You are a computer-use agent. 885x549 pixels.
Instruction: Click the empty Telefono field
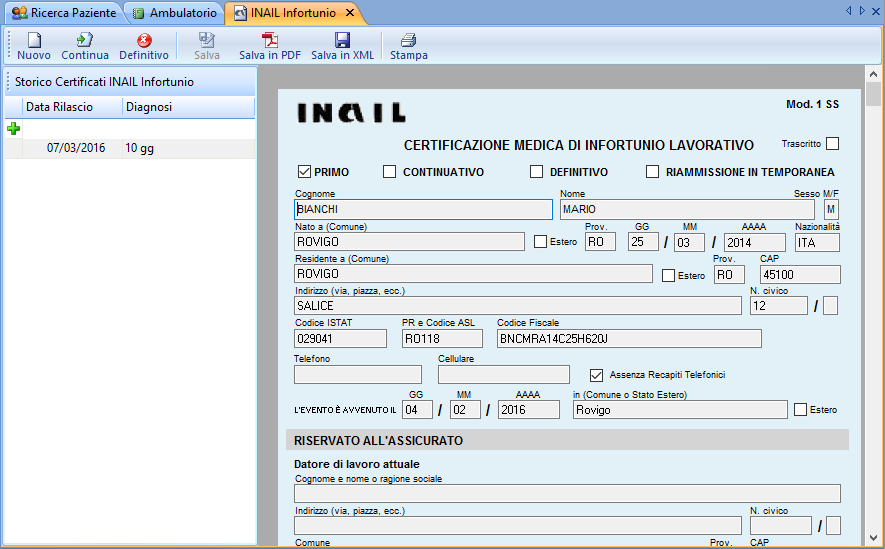(358, 374)
